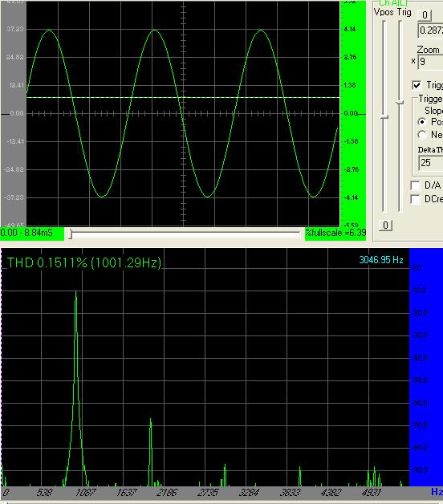Click the Trig level slider handle
Screen dimensions: 443x504
tap(400, 103)
